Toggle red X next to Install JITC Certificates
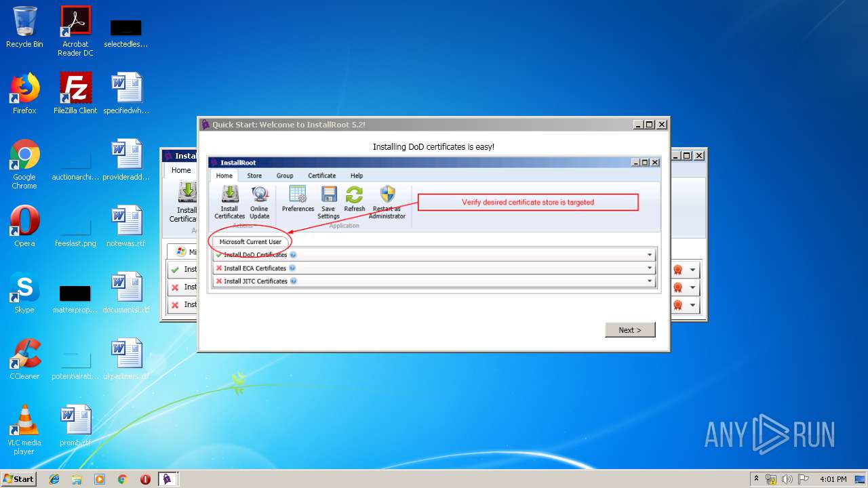The height and width of the screenshot is (488, 868). pos(219,281)
